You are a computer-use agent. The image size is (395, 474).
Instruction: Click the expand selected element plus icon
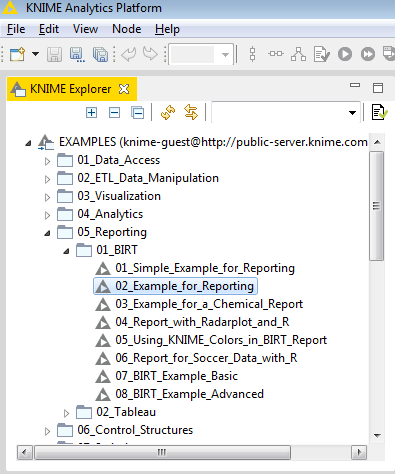pyautogui.click(x=91, y=113)
